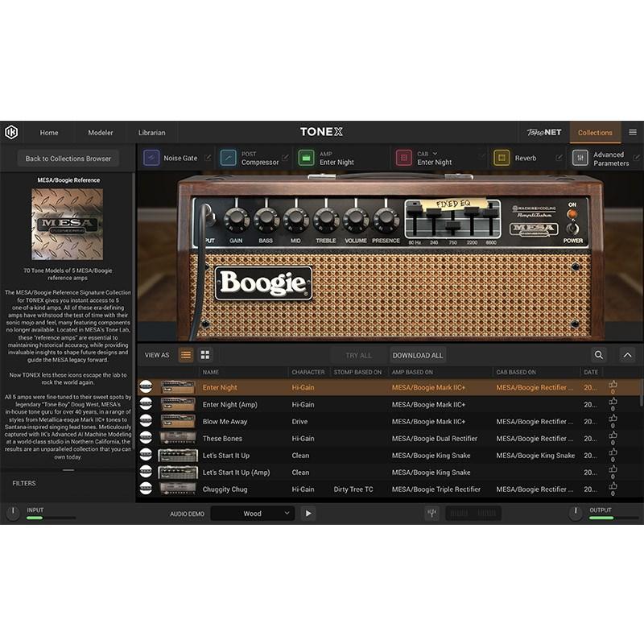
Task: Open the search tool in the preset list
Action: coord(599,354)
